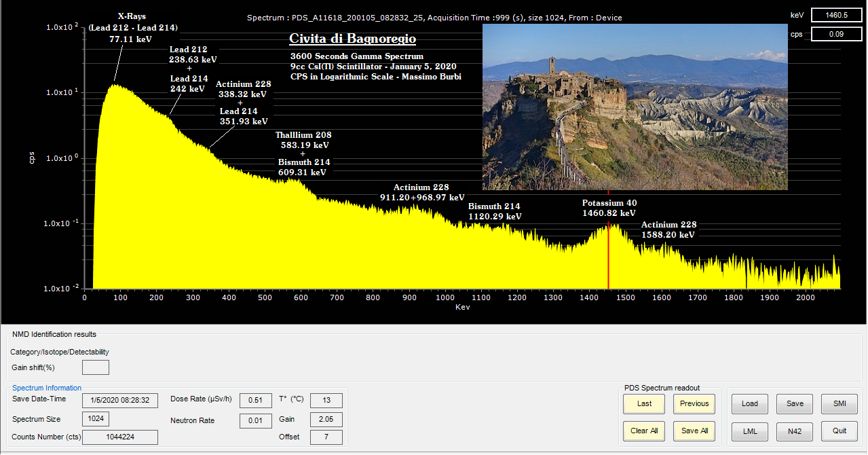The width and height of the screenshot is (868, 455).
Task: Click the keV value field at top right
Action: click(837, 15)
